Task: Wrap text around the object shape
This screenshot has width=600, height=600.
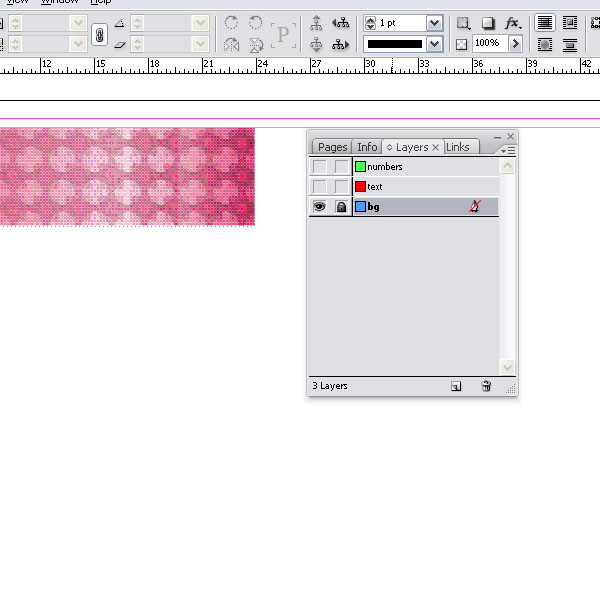Action: pos(545,44)
